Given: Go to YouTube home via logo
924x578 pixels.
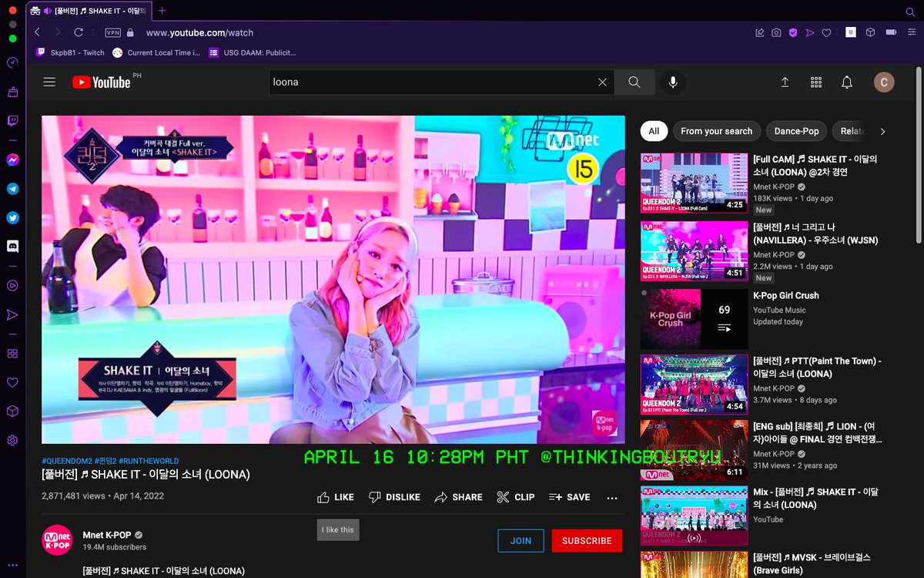Looking at the screenshot, I should [102, 82].
